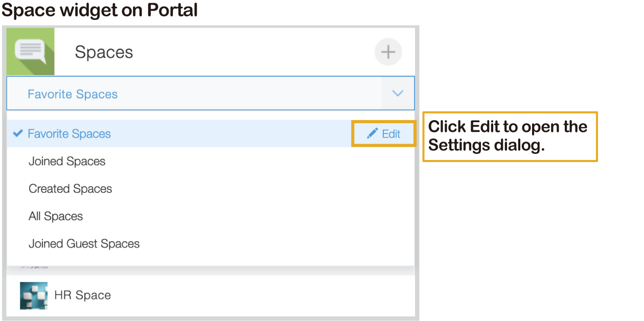Screen dimensions: 644x321
Task: Click empty area right of Joined Spaces
Action: click(x=256, y=162)
